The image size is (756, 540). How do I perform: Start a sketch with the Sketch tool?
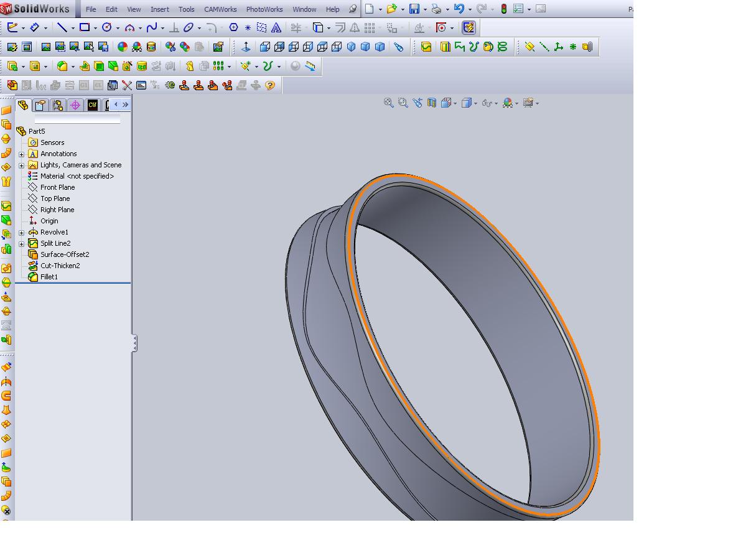[x=12, y=27]
